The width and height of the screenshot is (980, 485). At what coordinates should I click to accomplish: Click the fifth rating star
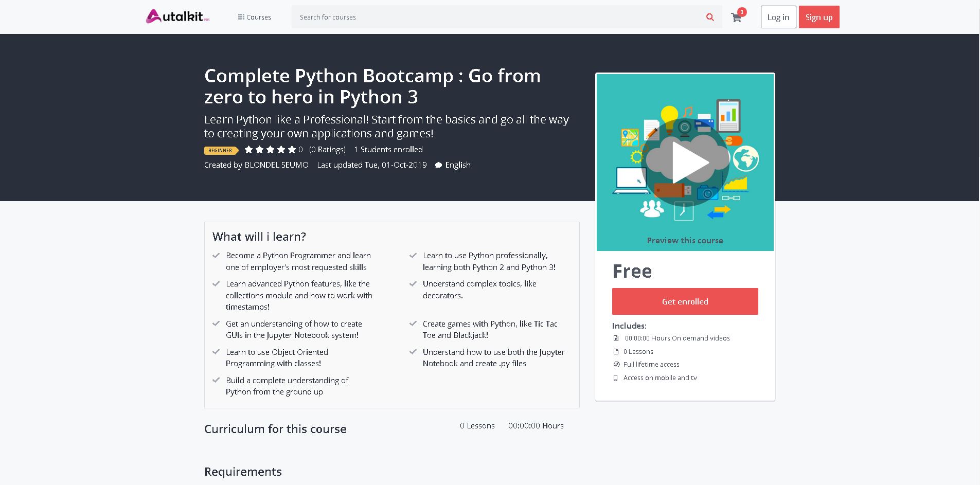292,150
